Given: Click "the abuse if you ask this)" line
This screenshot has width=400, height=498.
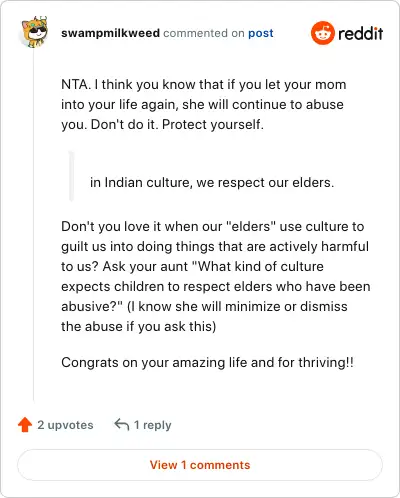Looking at the screenshot, I should [139, 326].
